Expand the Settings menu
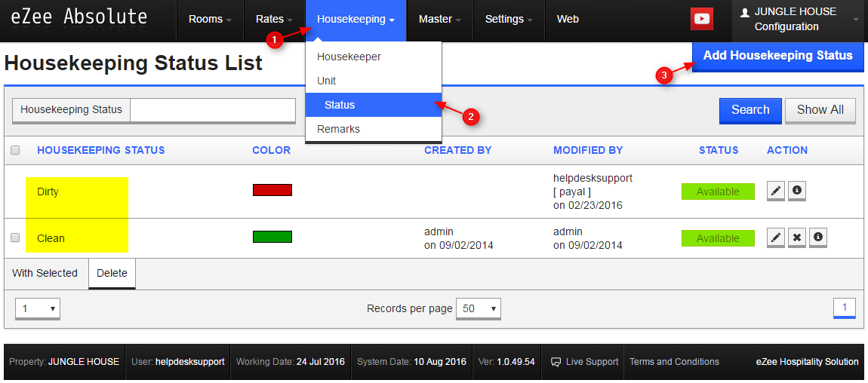This screenshot has width=868, height=383. 509,20
